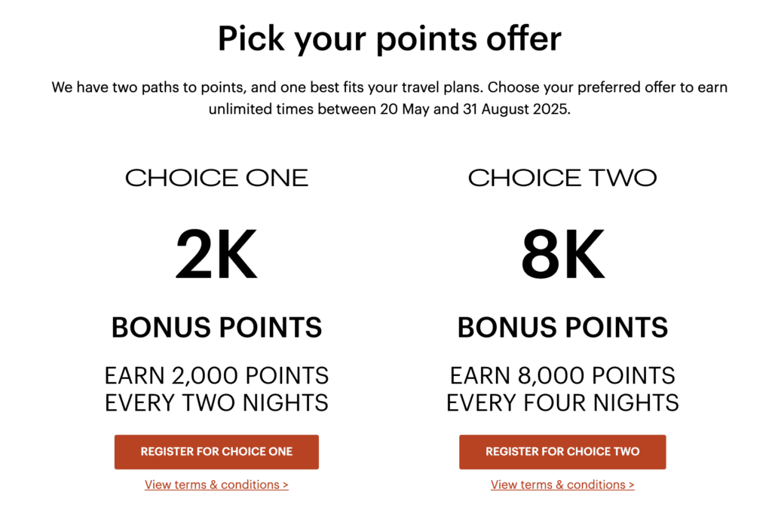
Task: Click the Register for Choice One button
Action: pyautogui.click(x=216, y=452)
